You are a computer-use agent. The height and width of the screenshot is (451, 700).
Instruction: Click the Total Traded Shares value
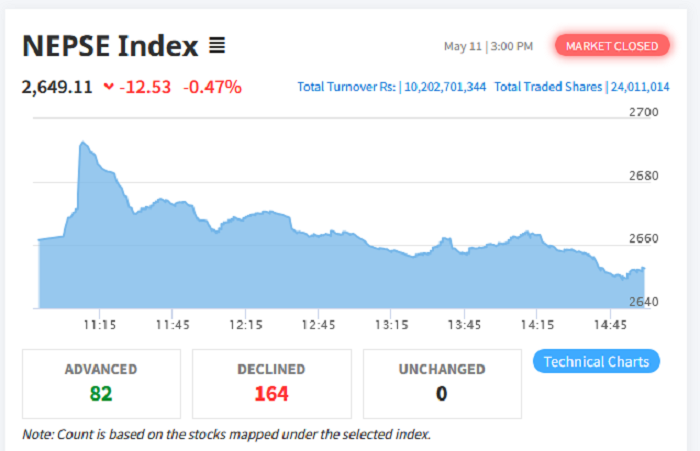click(639, 87)
